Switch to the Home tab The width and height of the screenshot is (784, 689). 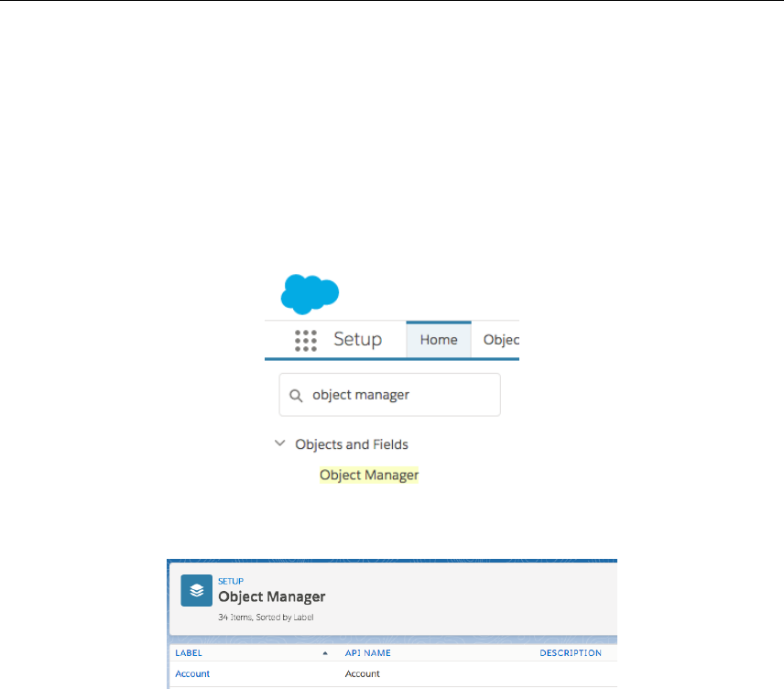439,340
